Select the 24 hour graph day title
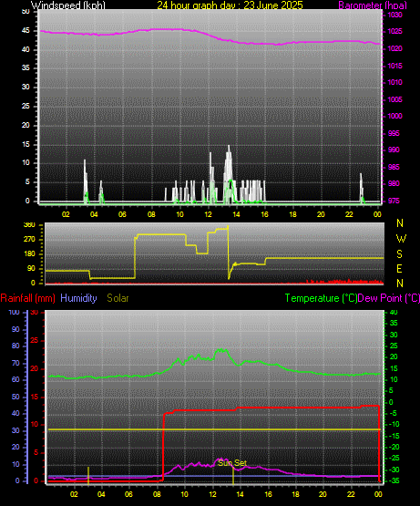The width and height of the screenshot is (420, 506). [x=230, y=5]
